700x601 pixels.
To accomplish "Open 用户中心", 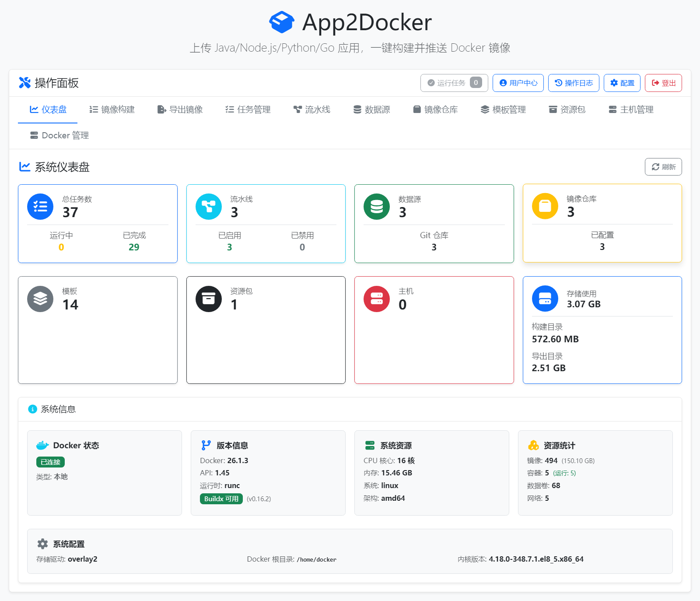I will [518, 83].
